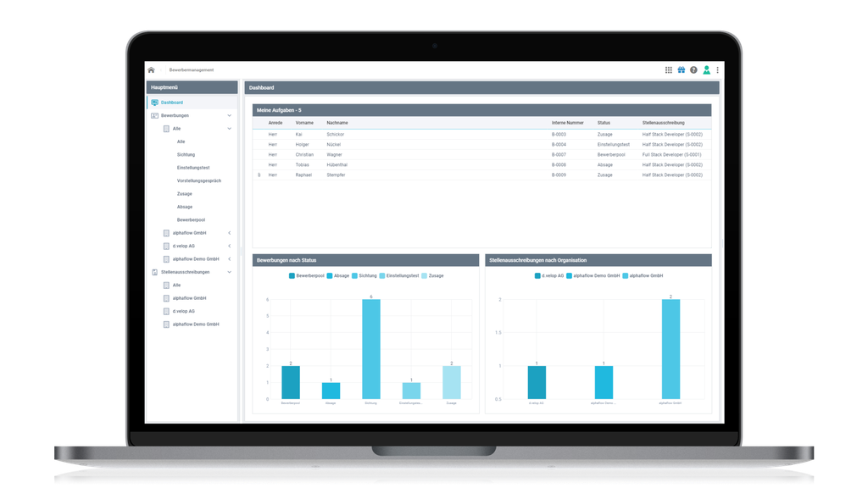Click the icon beside d.velop AG under Bewerbungen
Viewport: 868px width, 499px height.
pos(166,247)
